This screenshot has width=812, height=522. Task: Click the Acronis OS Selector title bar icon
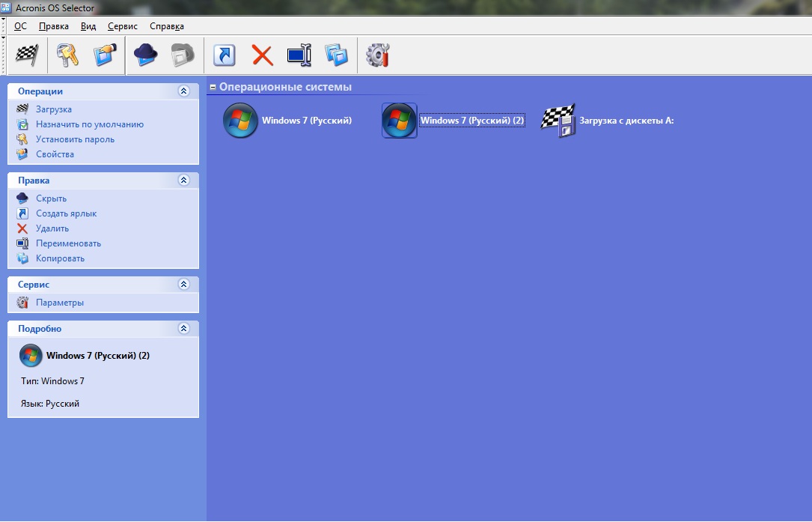click(x=6, y=7)
